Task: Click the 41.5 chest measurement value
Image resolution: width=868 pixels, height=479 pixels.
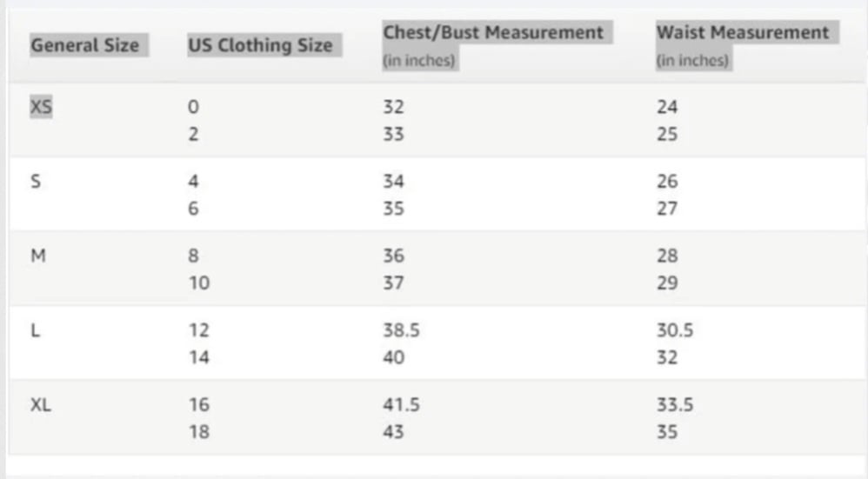Action: pyautogui.click(x=401, y=404)
